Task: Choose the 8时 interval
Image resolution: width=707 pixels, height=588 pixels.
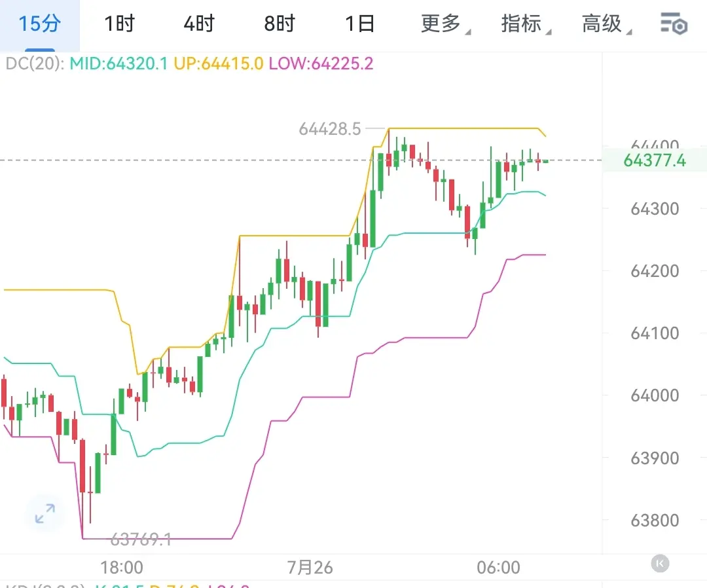Action: coord(280,24)
